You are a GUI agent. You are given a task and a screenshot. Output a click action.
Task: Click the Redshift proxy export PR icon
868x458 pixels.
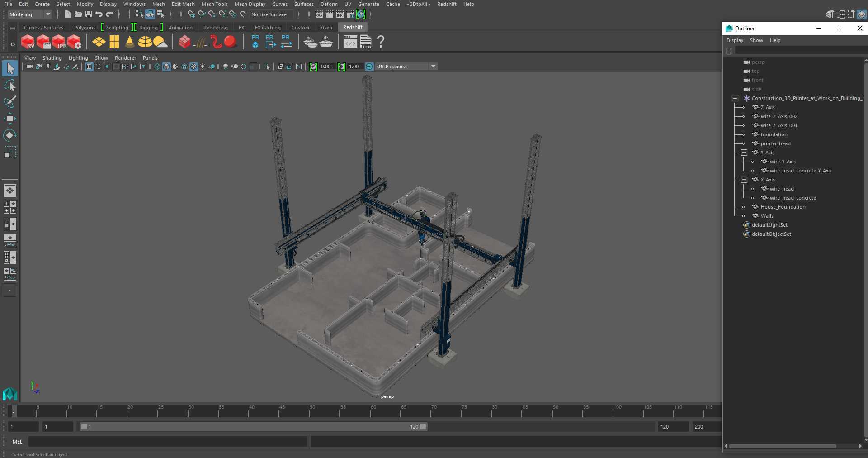[x=270, y=42]
